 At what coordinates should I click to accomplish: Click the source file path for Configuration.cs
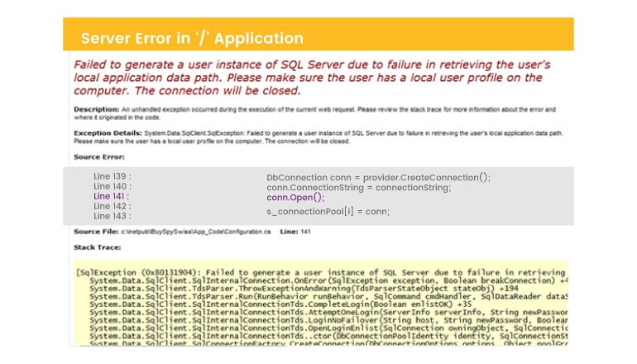tap(196, 232)
